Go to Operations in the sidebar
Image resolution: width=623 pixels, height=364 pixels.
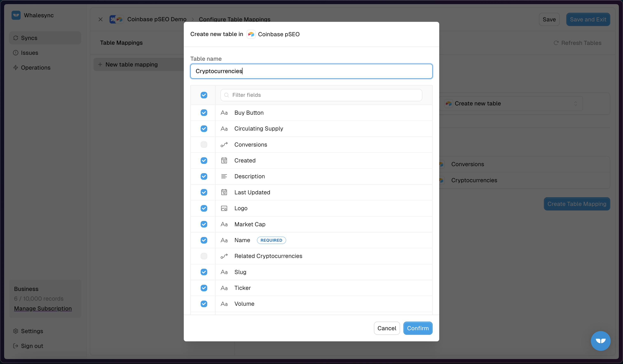click(36, 68)
